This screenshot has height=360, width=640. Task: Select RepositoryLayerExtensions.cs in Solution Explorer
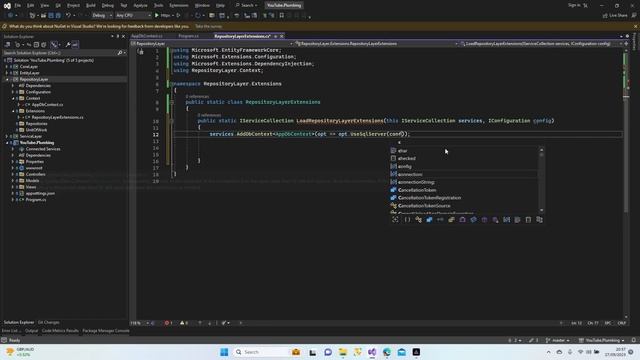(57, 117)
